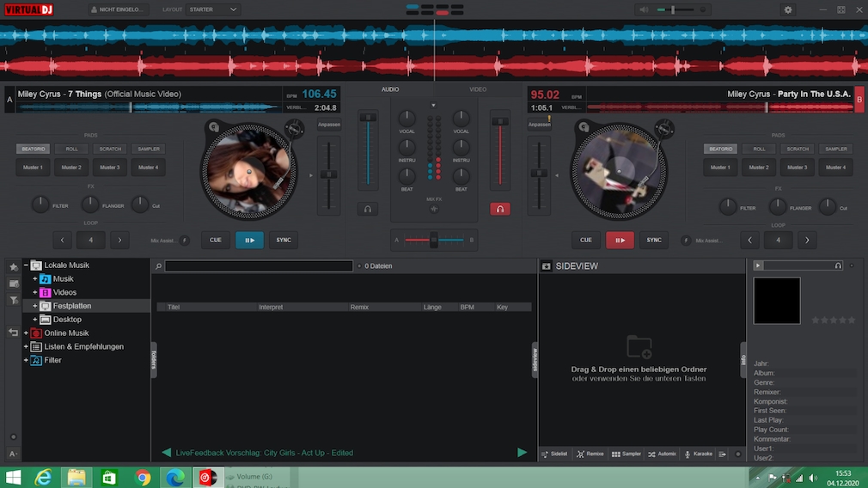Expand the Musik folder

click(35, 279)
